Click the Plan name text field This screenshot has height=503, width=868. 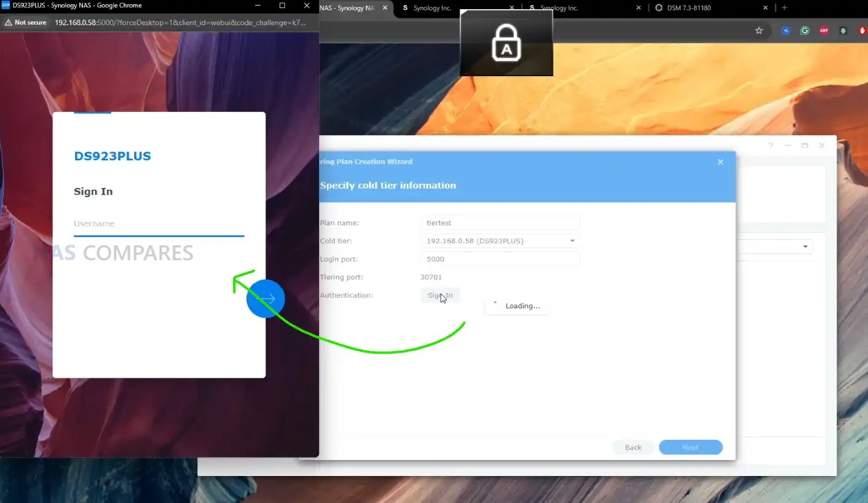(500, 223)
